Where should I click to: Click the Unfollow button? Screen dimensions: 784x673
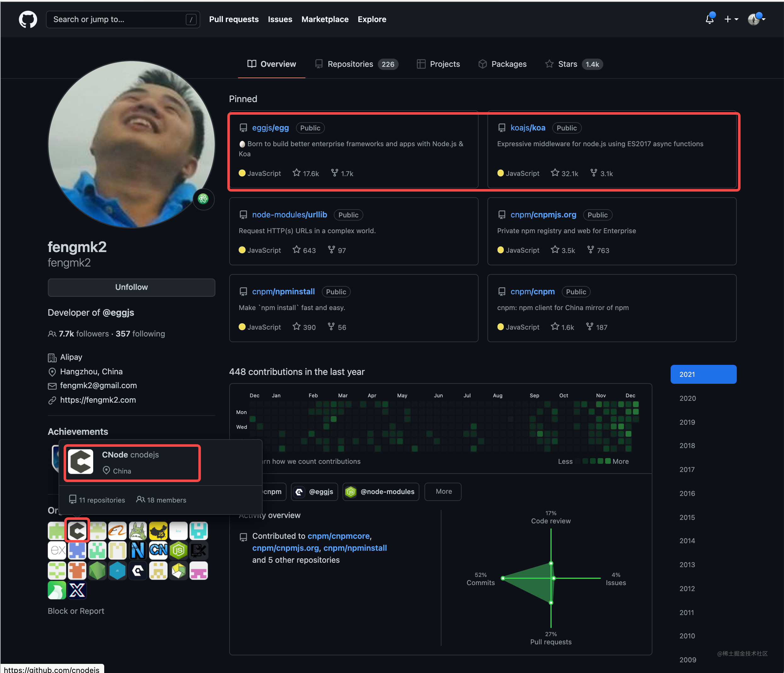coord(131,287)
